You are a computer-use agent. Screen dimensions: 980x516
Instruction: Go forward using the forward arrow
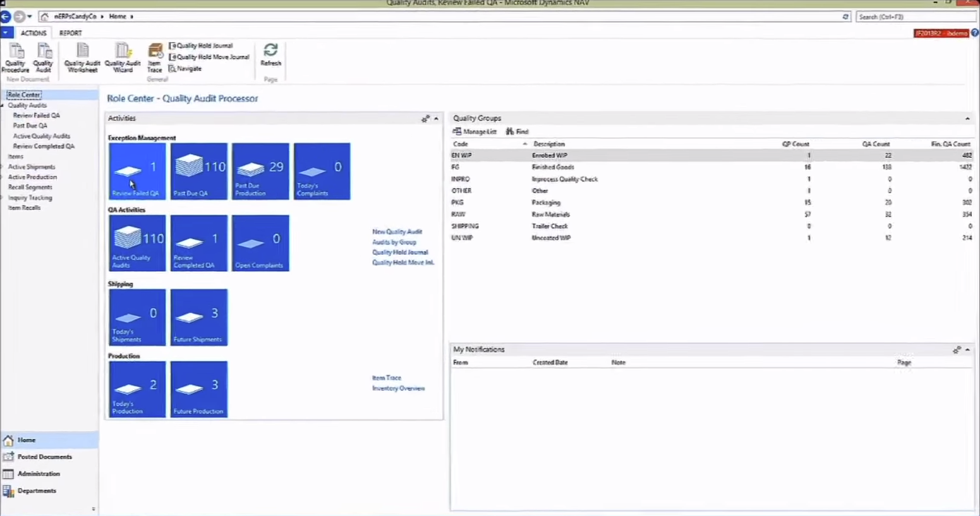19,16
